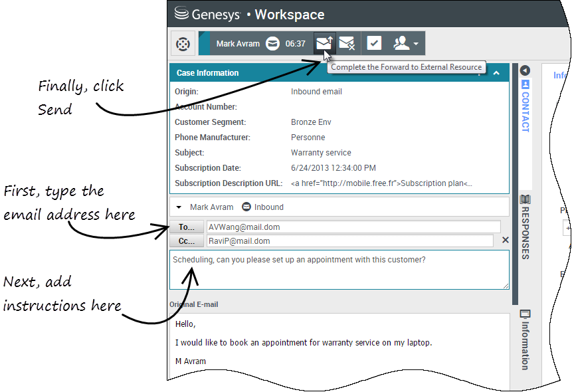Click the Cc field containing RaviP@mail.dom

(349, 241)
